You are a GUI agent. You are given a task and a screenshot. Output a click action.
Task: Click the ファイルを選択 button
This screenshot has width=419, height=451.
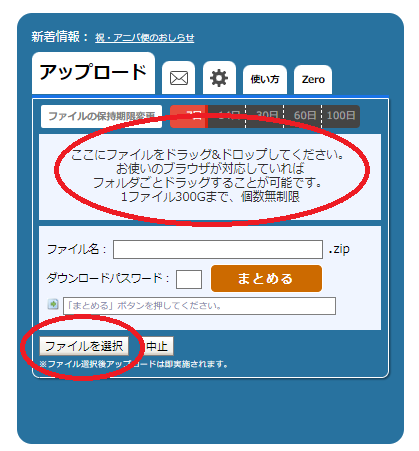(x=84, y=346)
